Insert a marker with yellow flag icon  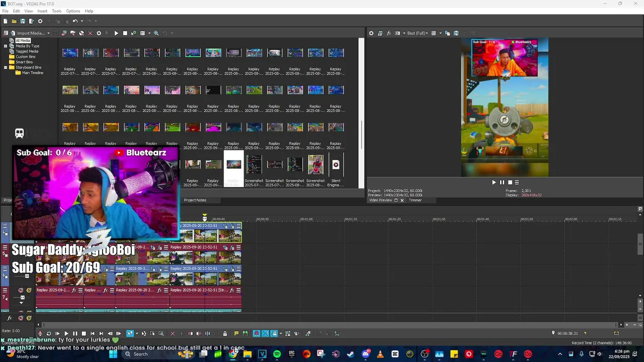point(236,333)
